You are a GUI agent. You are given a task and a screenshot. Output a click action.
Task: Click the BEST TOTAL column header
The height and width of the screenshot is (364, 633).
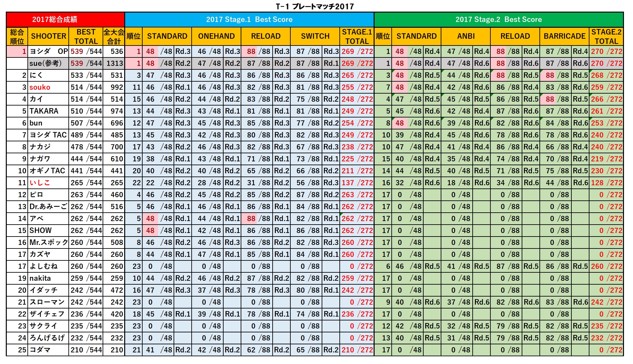(x=86, y=36)
